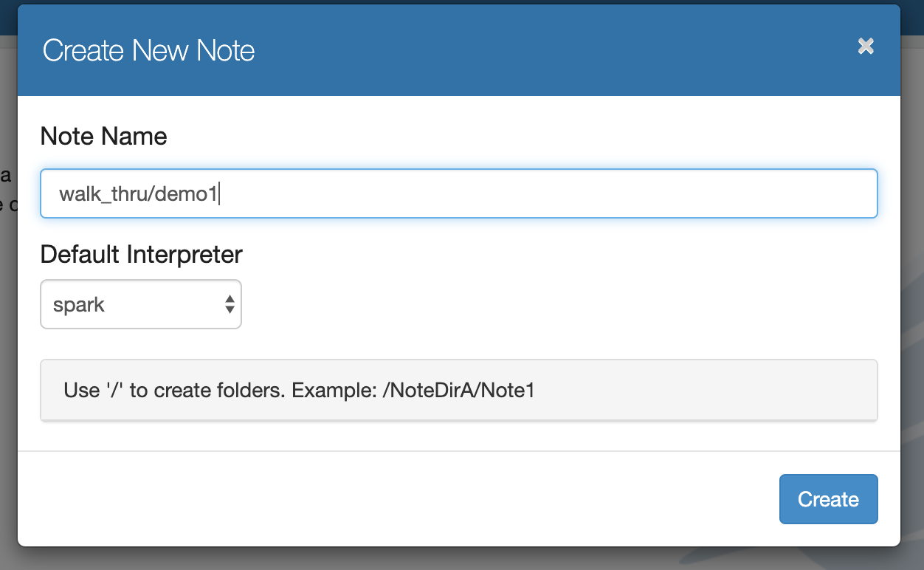Viewport: 924px width, 570px height.
Task: Open the Default Interpreter dropdown
Action: point(140,304)
